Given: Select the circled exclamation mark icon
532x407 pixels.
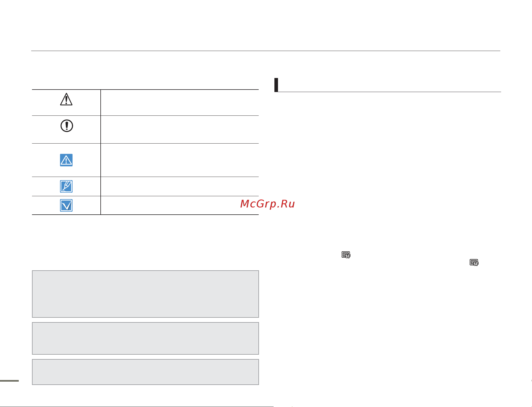Looking at the screenshot, I should pos(66,126).
